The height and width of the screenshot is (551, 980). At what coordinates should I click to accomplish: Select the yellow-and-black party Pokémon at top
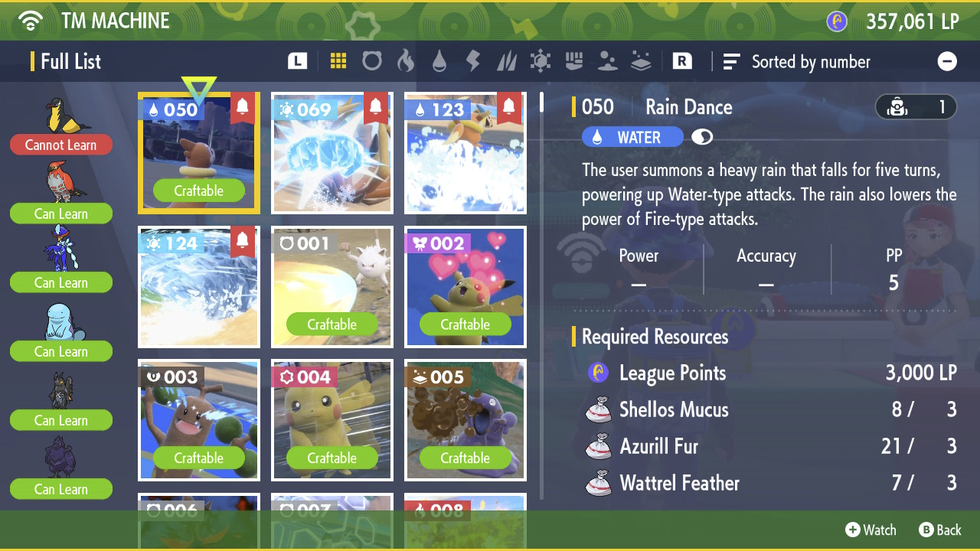[x=67, y=115]
